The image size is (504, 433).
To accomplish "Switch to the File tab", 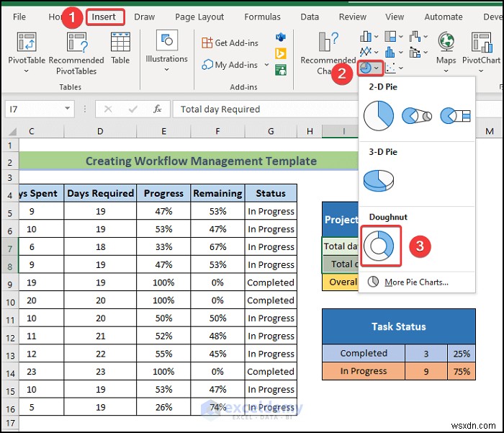I will pyautogui.click(x=19, y=17).
